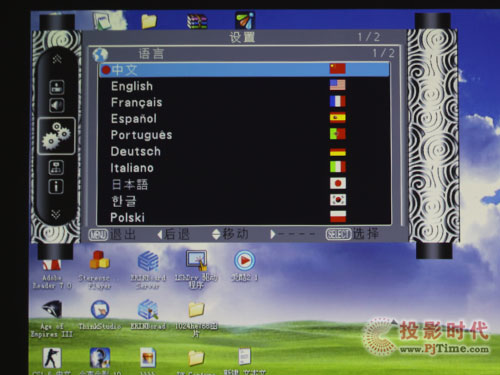Open the sound speaker menu icon
Image resolution: width=500 pixels, height=375 pixels.
click(57, 106)
